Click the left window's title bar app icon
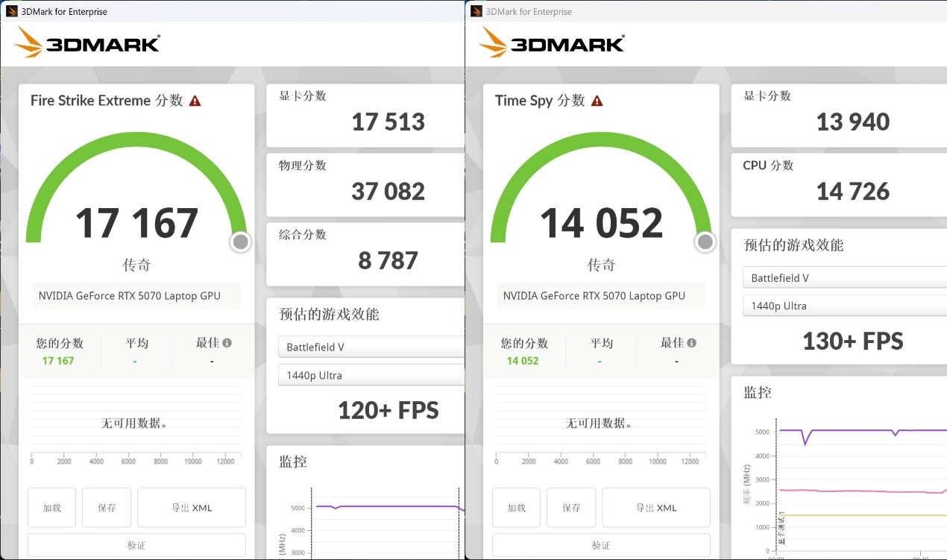The image size is (947, 560). [11, 11]
